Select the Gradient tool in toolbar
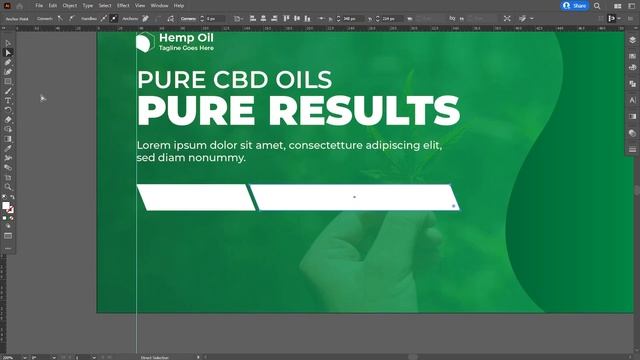 pos(8,139)
